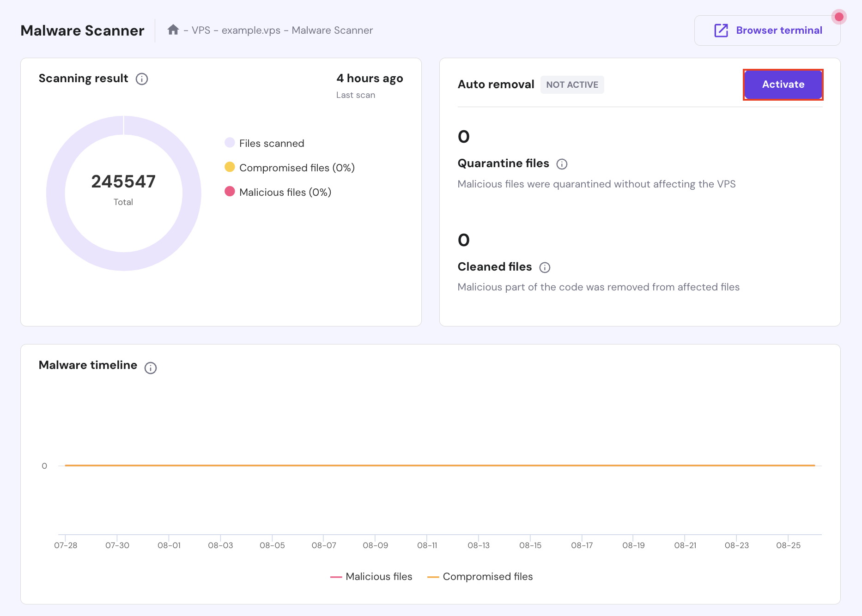Open the Scanning result info tooltip

tap(142, 79)
